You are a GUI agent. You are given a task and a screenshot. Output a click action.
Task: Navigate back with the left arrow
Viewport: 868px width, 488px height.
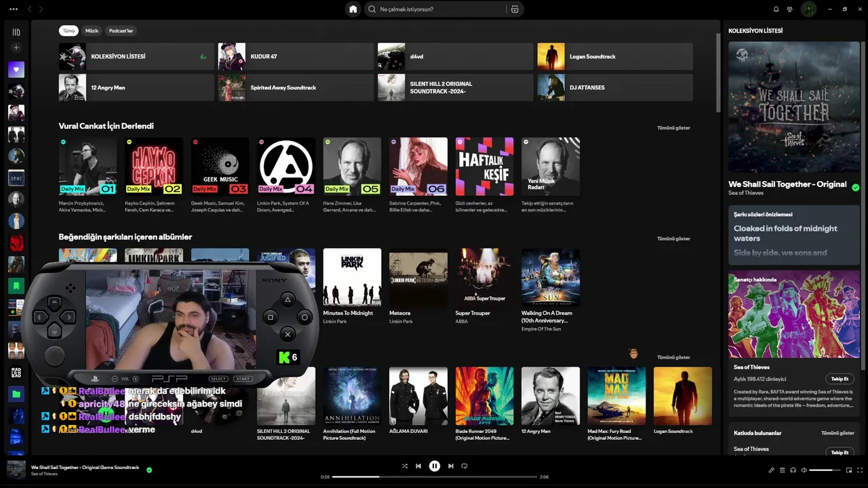pos(29,9)
